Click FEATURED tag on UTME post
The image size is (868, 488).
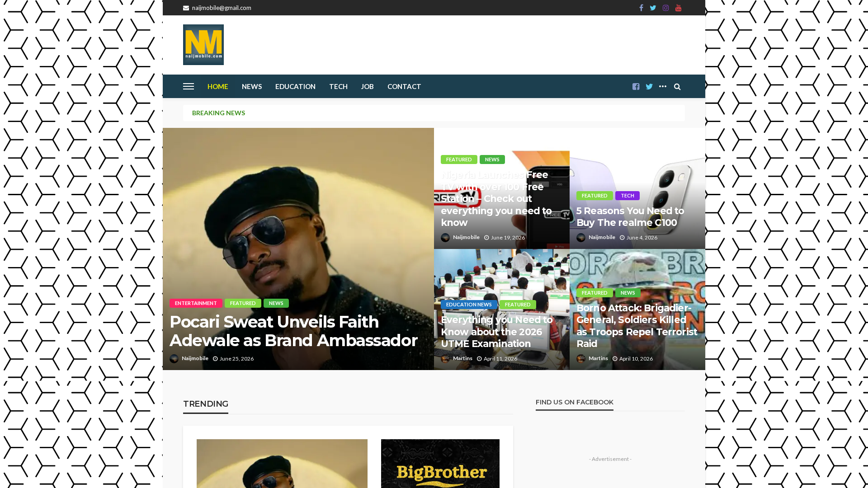click(518, 305)
